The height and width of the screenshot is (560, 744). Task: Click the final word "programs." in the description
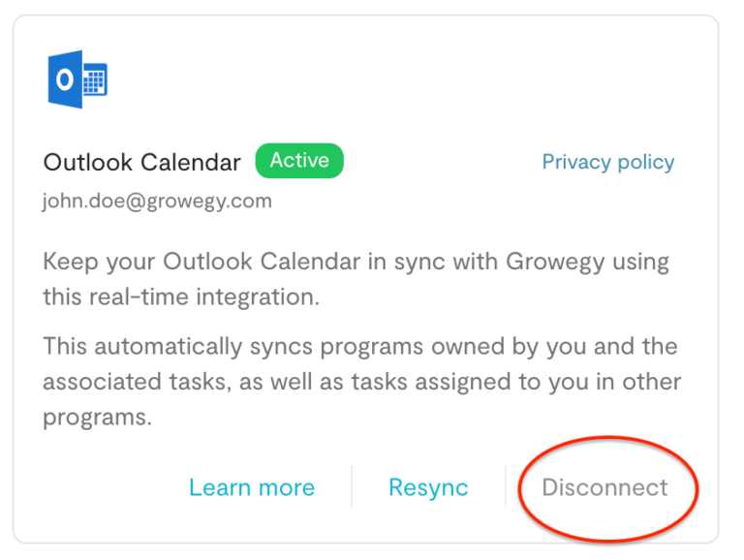click(x=97, y=418)
